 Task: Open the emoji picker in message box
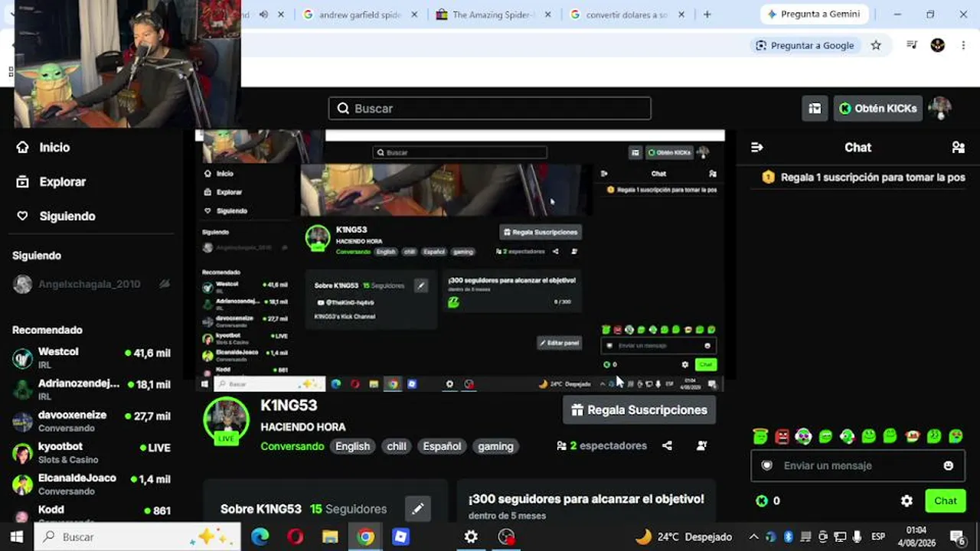tap(949, 465)
